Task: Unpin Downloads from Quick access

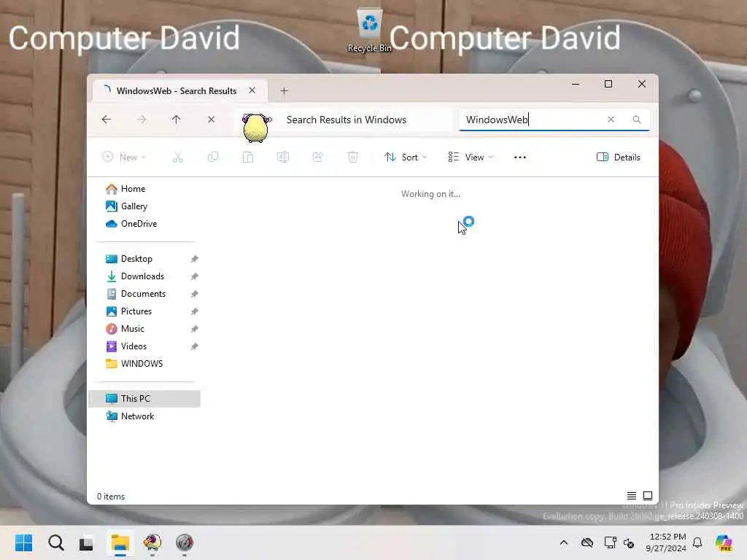Action: (194, 276)
